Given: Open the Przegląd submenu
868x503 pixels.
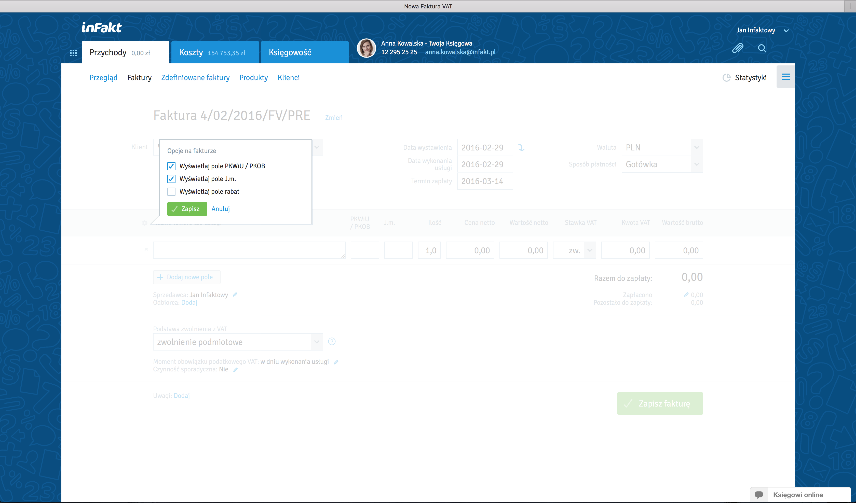Looking at the screenshot, I should [103, 78].
